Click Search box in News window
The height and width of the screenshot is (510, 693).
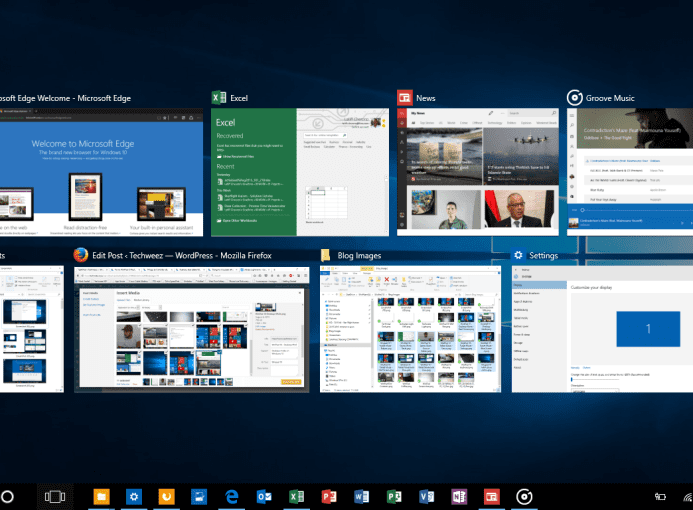[533, 113]
